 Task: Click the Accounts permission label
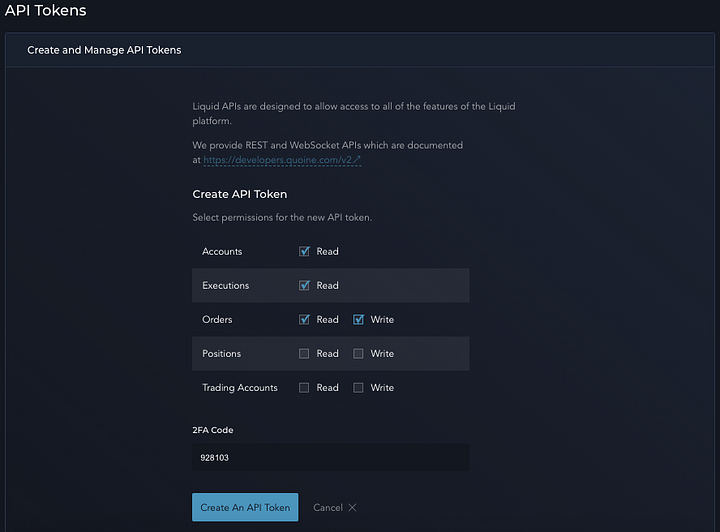pyautogui.click(x=222, y=252)
